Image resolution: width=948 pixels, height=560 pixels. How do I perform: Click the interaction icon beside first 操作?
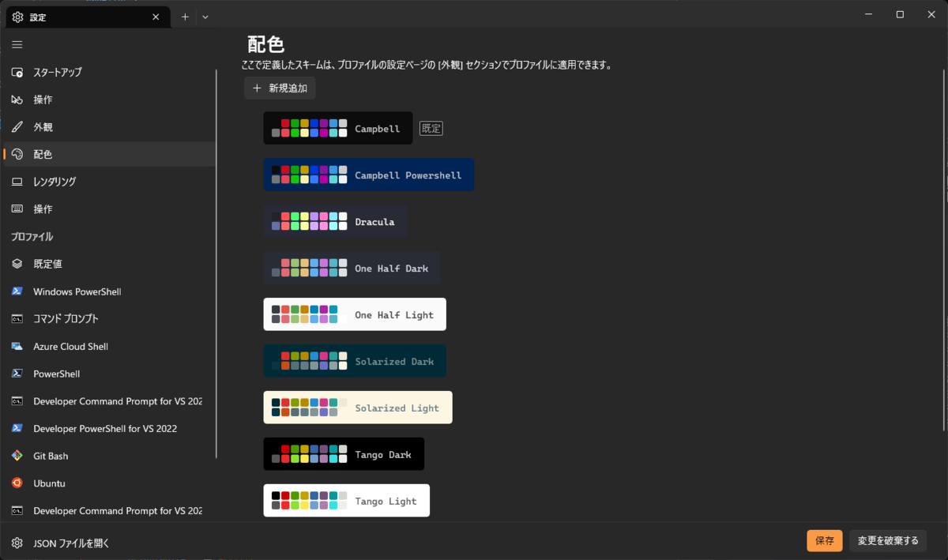pyautogui.click(x=17, y=100)
